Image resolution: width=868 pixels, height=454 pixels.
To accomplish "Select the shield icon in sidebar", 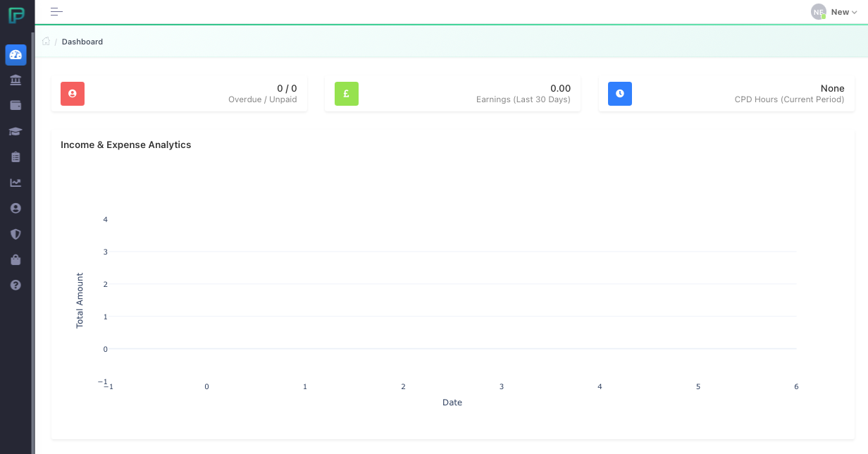I will pyautogui.click(x=15, y=234).
